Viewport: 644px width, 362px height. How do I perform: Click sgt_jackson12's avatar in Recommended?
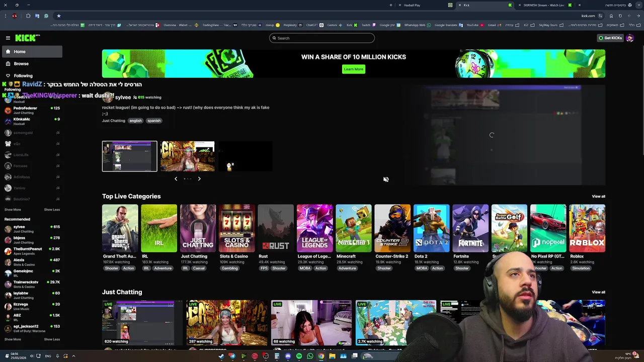point(8,328)
